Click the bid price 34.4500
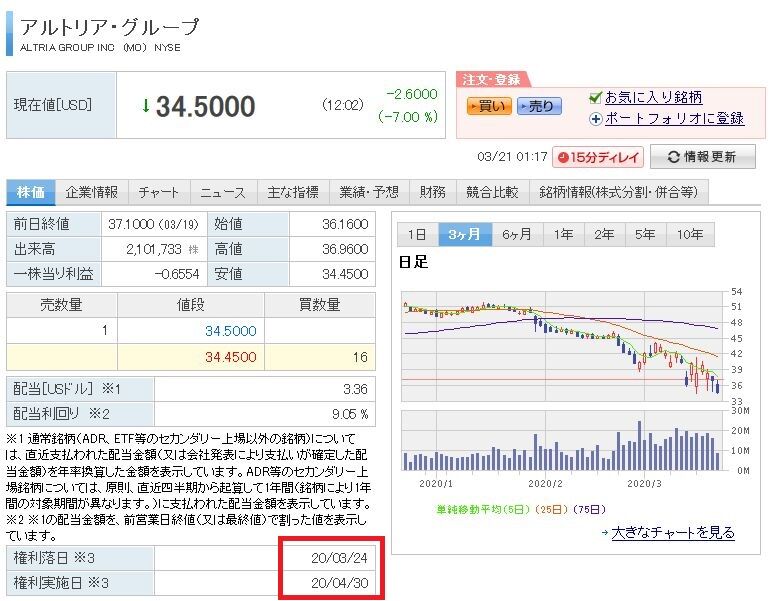771x601 pixels. [231, 357]
